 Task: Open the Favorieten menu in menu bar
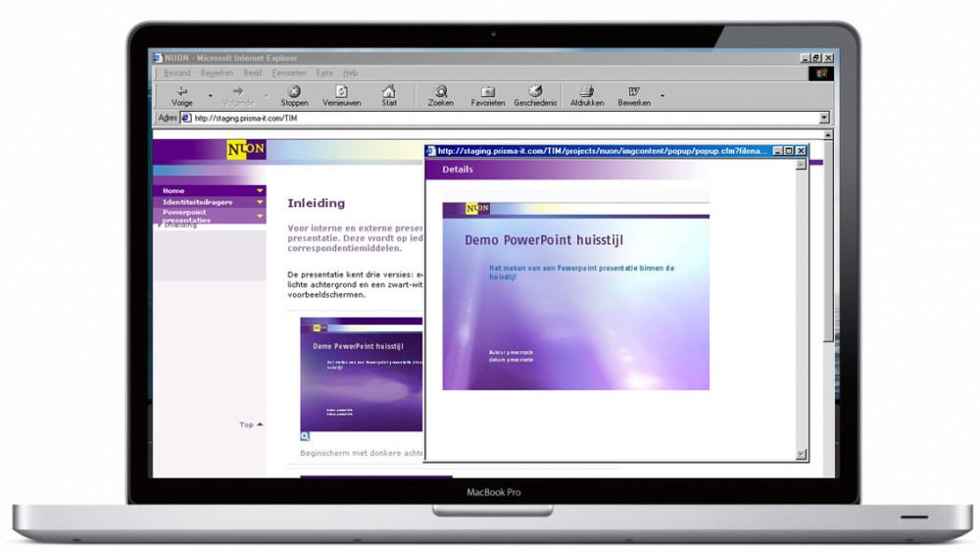click(289, 74)
